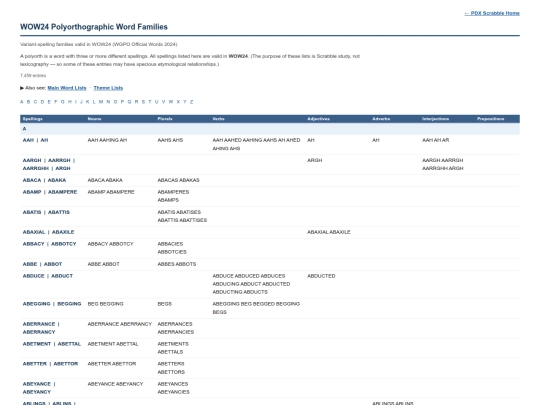Jump to letter D in alphabet index

pos(42,102)
